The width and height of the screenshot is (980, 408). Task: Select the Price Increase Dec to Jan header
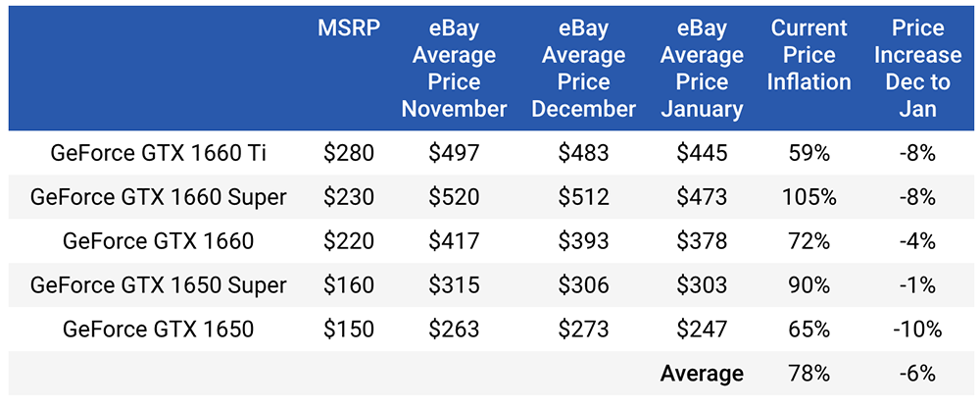(x=917, y=69)
